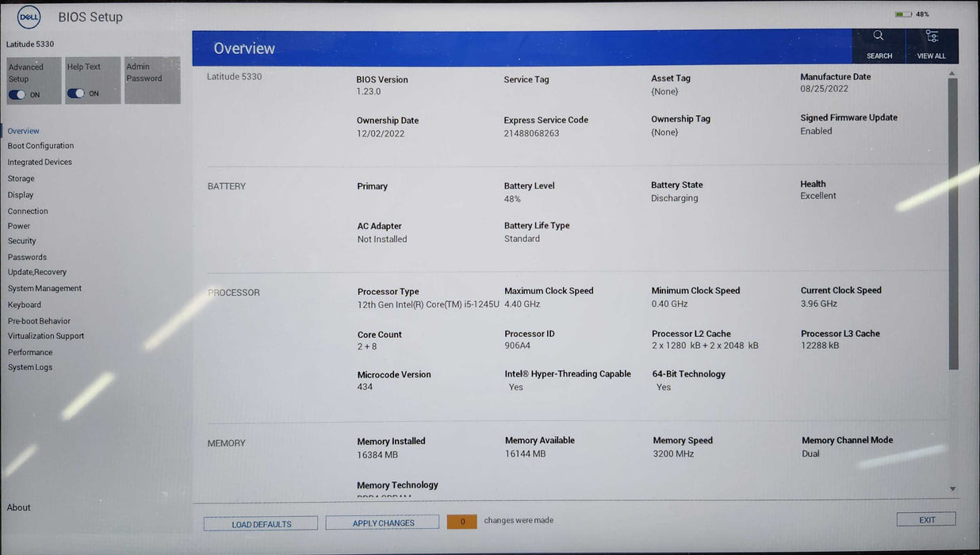Click Minimum Clock Speed 0.40 GHz
This screenshot has height=555, width=980.
(x=670, y=304)
